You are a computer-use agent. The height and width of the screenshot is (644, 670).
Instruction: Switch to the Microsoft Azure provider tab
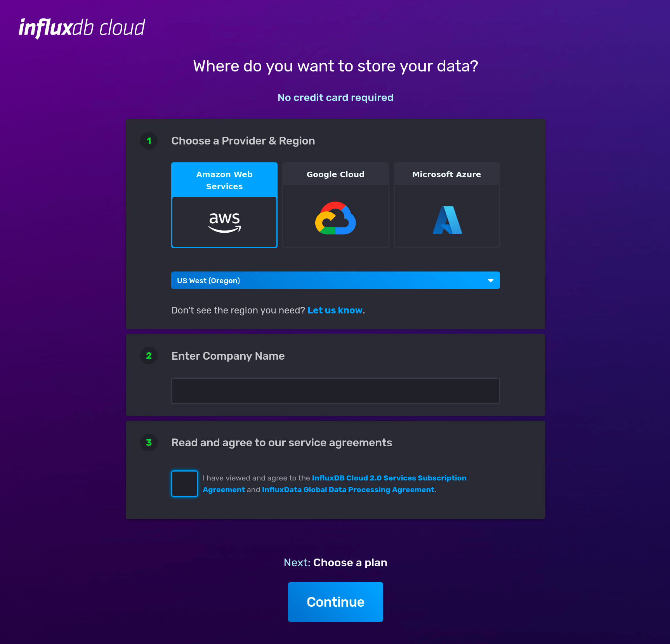[x=446, y=174]
